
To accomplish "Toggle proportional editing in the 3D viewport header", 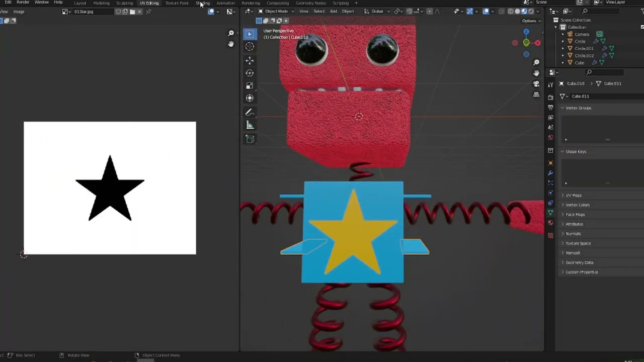I will pyautogui.click(x=429, y=11).
